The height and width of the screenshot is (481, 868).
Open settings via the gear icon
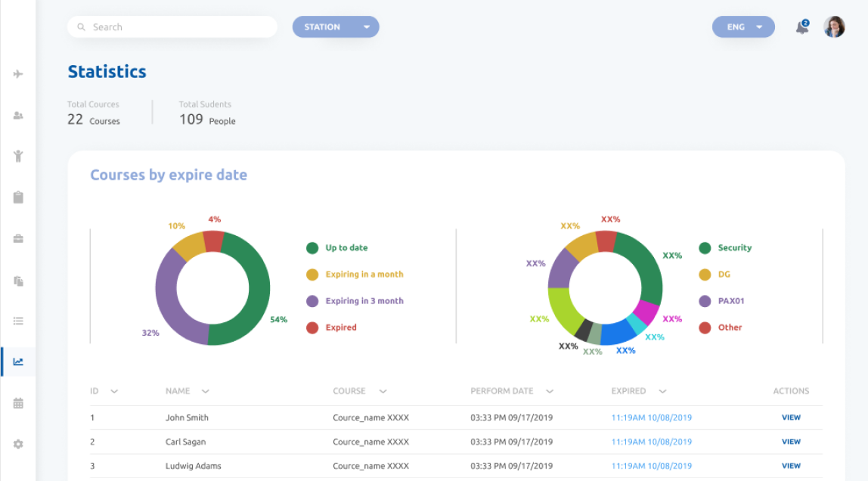(x=18, y=445)
